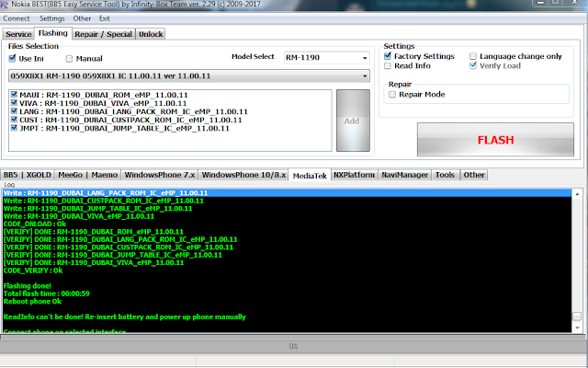Viewport: 588px width, 368px height.
Task: Open the WindowsPhone 10/8.x tab
Action: coord(243,175)
